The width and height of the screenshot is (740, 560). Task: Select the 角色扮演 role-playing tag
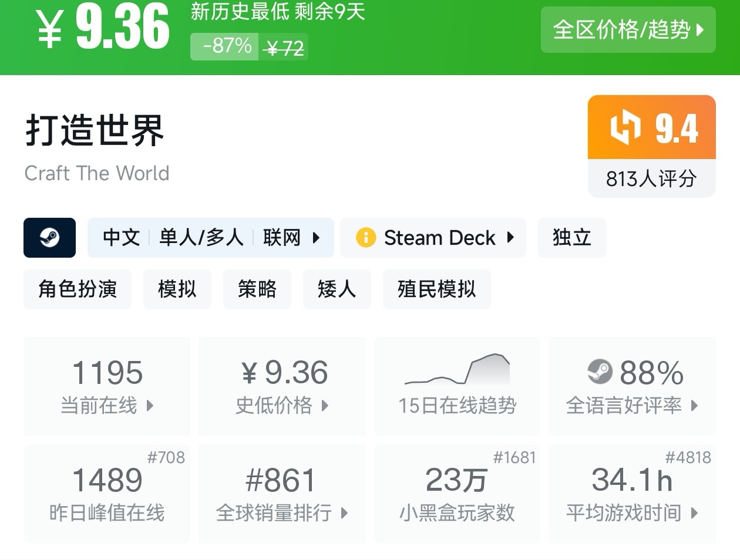click(78, 289)
